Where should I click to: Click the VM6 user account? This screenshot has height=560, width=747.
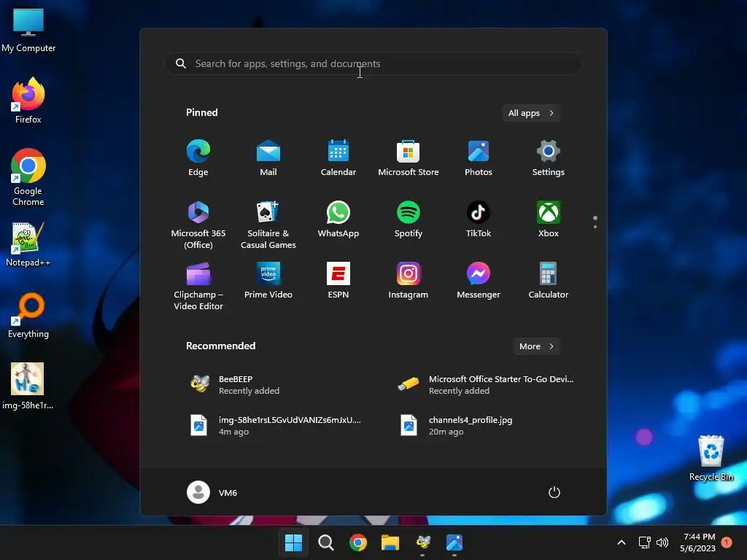tap(212, 492)
